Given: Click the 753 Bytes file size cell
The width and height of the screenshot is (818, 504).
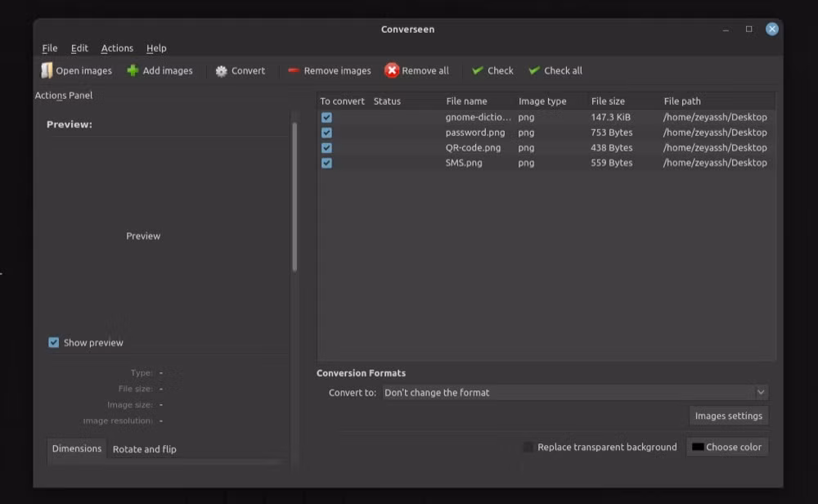Looking at the screenshot, I should coord(611,133).
